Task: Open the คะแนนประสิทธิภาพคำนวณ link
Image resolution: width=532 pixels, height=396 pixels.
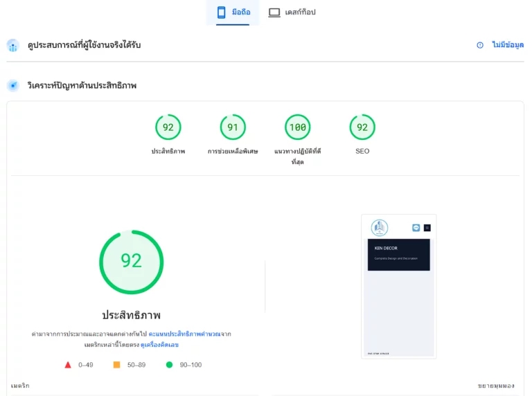Action: pyautogui.click(x=184, y=334)
